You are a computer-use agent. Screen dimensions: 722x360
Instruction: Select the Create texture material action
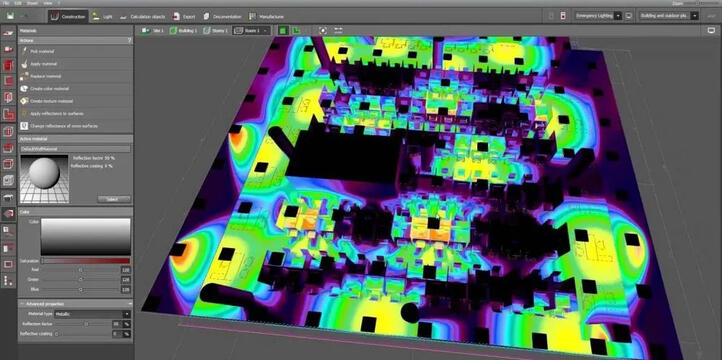click(76, 101)
